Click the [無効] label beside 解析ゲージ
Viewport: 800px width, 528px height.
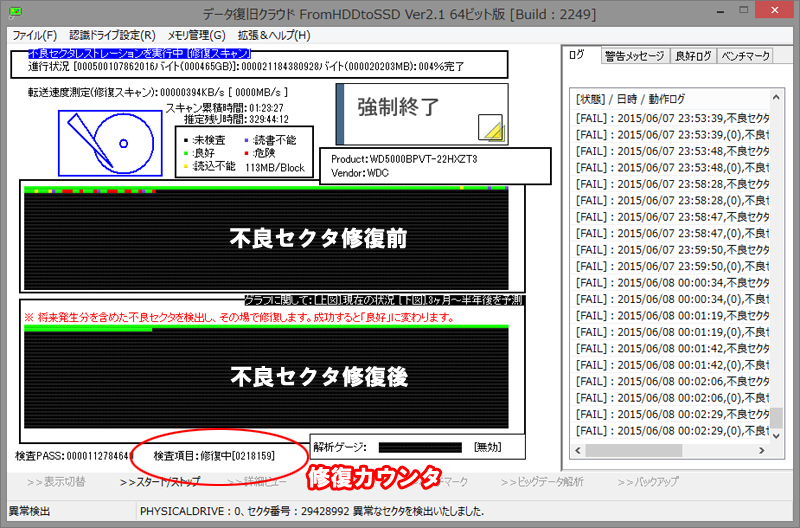pos(488,447)
